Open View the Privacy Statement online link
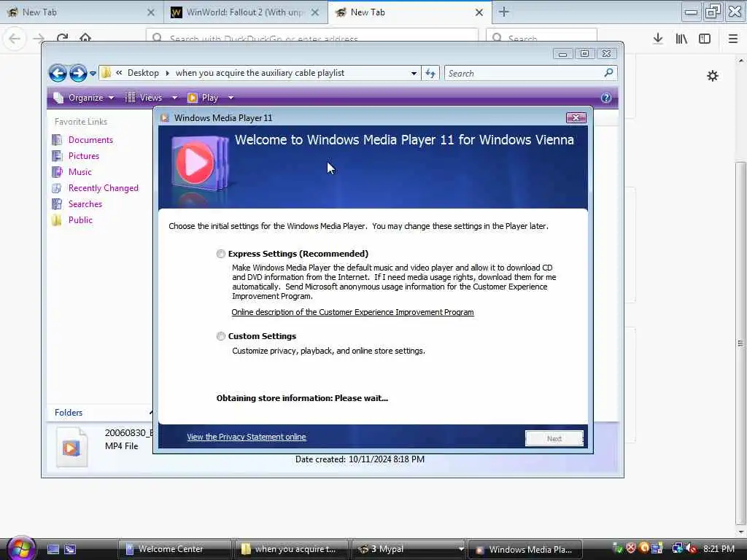Viewport: 747px width, 560px height. click(247, 437)
